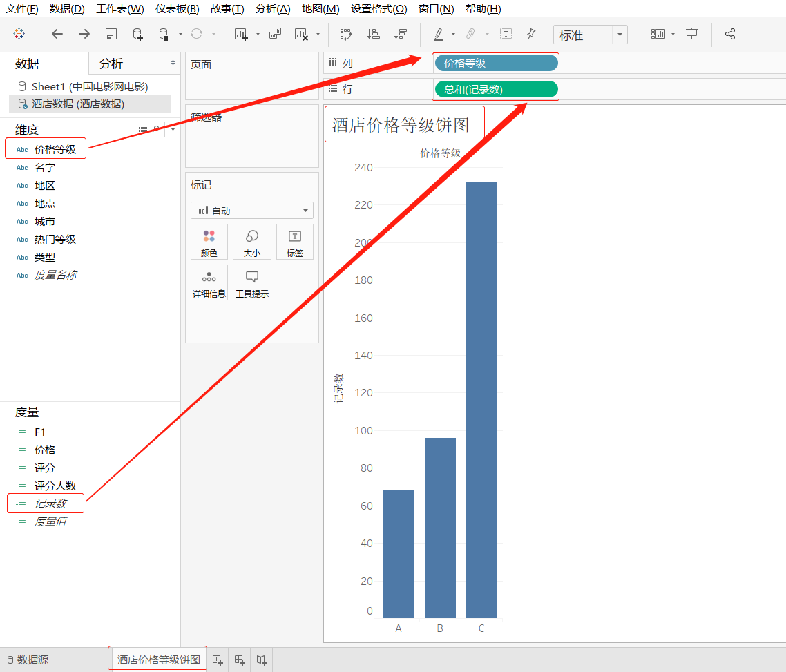Image resolution: width=786 pixels, height=672 pixels.
Task: Select the 评分人数 measure field
Action: point(55,486)
